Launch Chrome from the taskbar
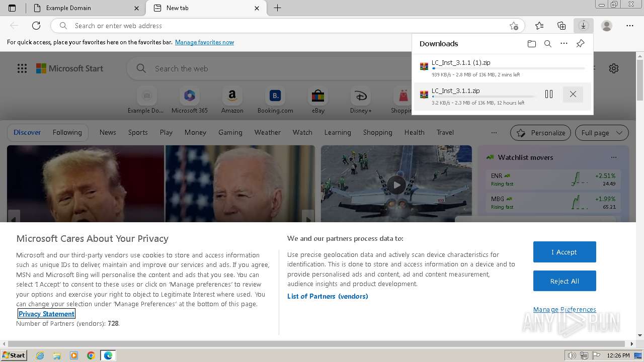This screenshot has width=644, height=362. [91, 355]
